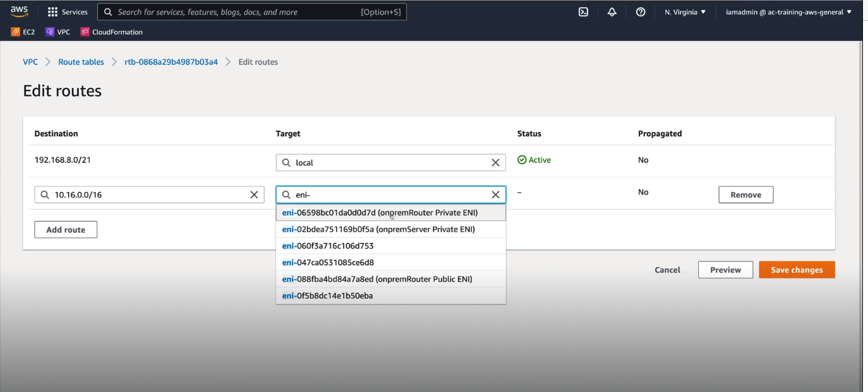Remove the 10.16.0.0/16 route

pos(745,194)
